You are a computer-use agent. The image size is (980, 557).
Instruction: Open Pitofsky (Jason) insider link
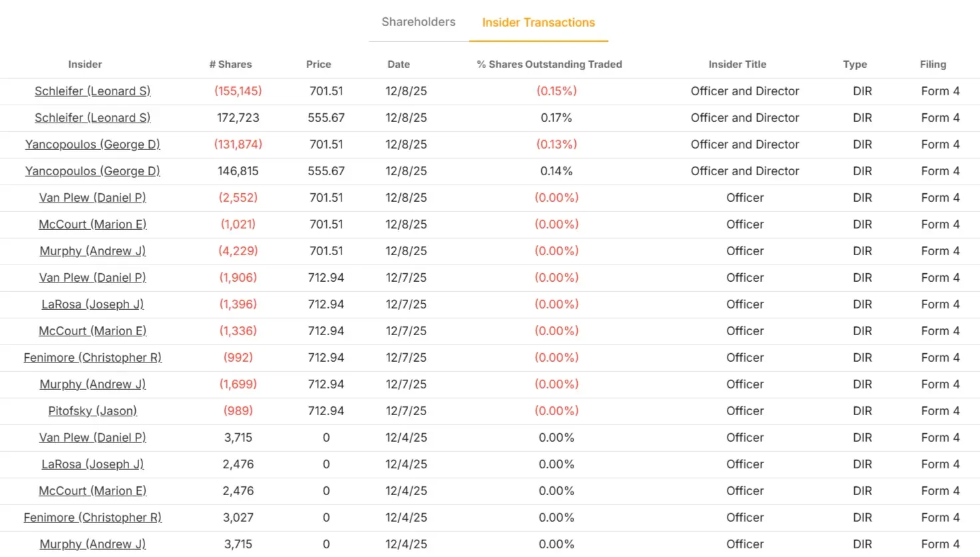click(93, 411)
